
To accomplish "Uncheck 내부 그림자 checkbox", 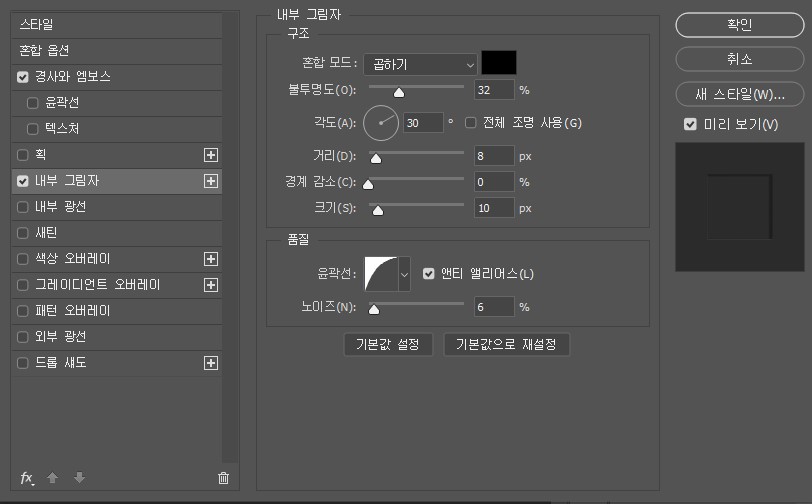I will tap(22, 181).
